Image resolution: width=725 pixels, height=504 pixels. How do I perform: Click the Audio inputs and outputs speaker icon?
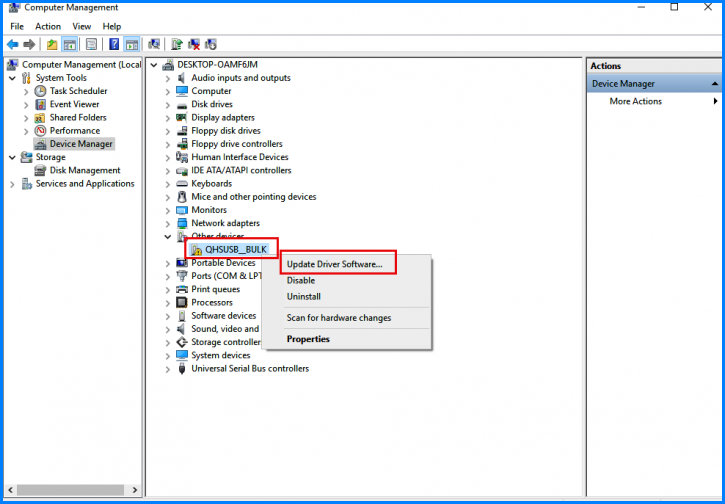coord(182,78)
